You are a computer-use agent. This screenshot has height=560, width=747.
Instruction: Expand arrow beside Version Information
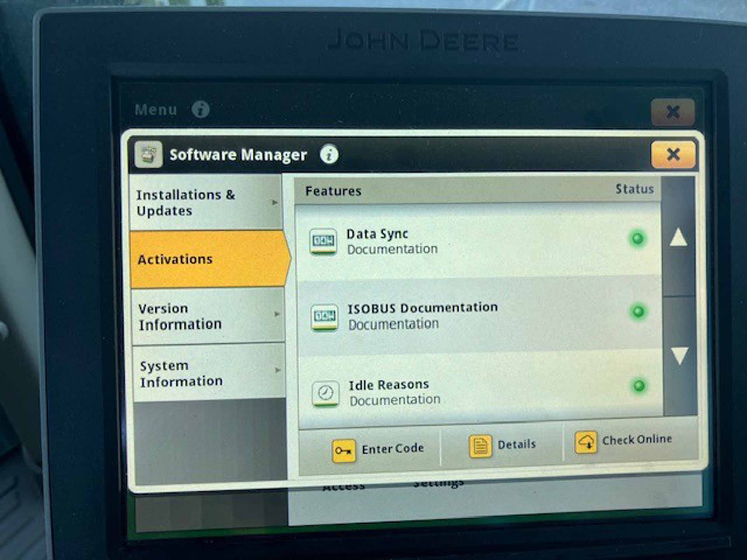point(277,314)
